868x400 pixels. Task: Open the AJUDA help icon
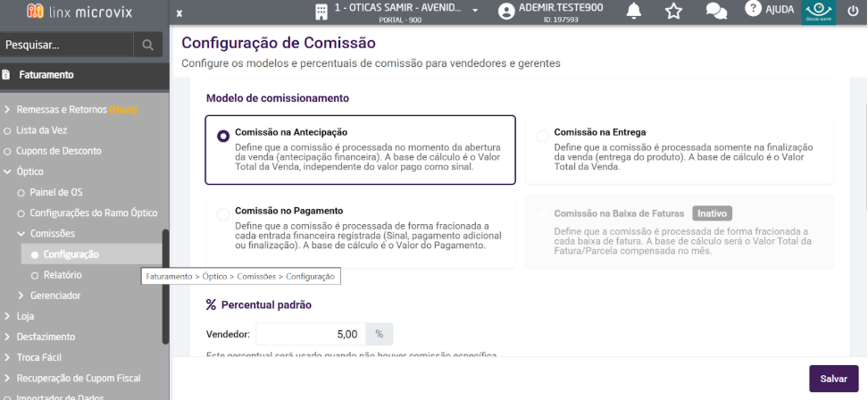pyautogui.click(x=753, y=8)
